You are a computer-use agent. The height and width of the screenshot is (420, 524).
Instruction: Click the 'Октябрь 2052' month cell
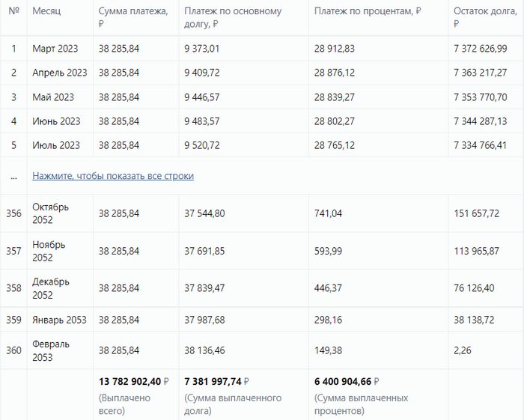click(x=51, y=213)
